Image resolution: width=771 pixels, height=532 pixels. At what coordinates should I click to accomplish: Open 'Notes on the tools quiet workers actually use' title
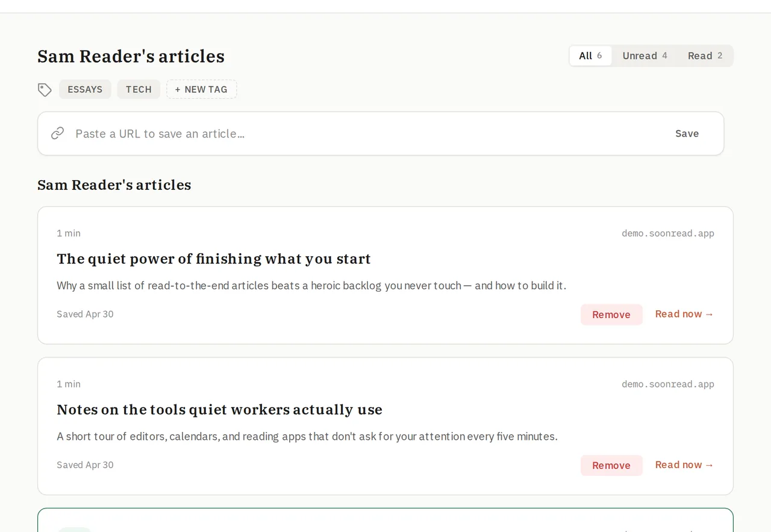pyautogui.click(x=219, y=410)
